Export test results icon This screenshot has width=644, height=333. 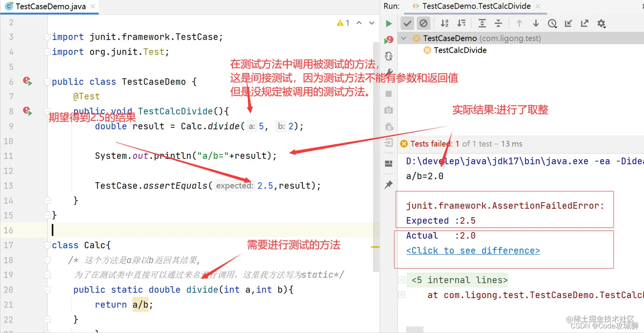coord(585,23)
